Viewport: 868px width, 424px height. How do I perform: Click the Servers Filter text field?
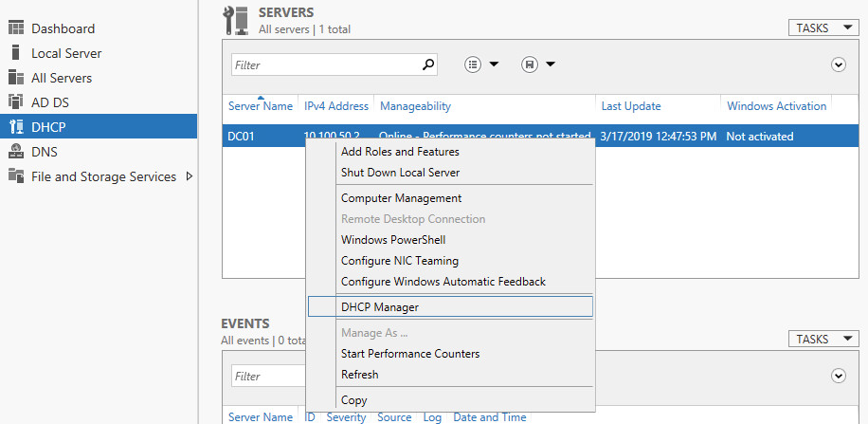(x=322, y=65)
